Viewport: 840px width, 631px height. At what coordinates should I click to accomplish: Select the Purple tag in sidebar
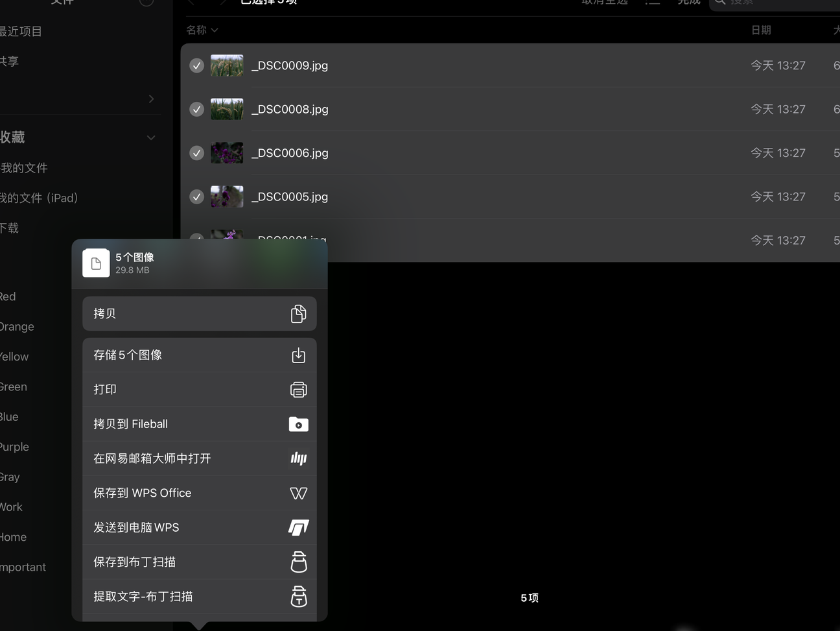coord(14,447)
